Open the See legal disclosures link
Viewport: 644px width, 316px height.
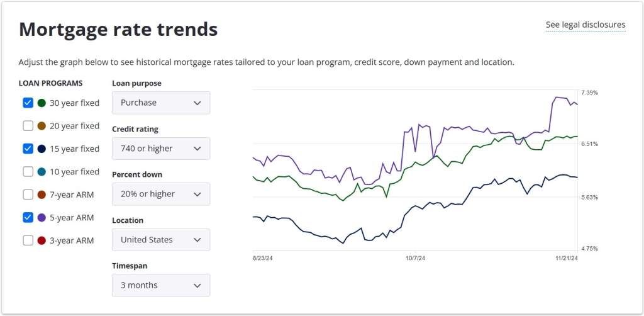585,25
